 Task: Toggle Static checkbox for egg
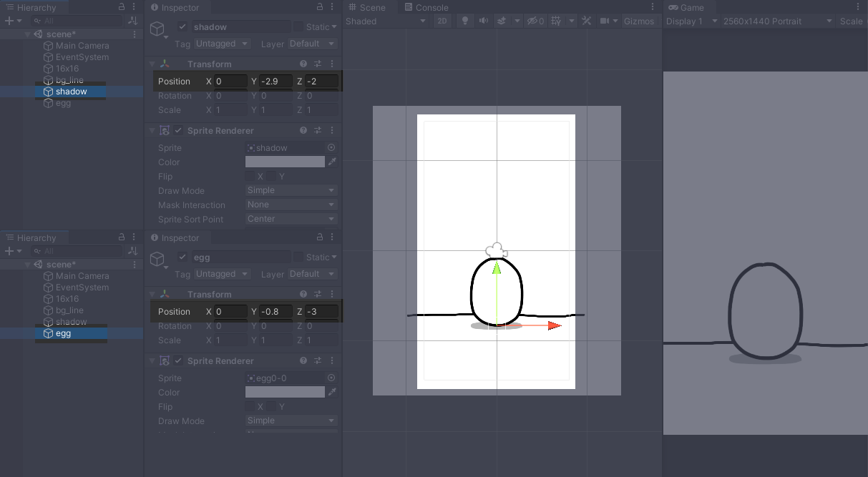pyautogui.click(x=298, y=257)
